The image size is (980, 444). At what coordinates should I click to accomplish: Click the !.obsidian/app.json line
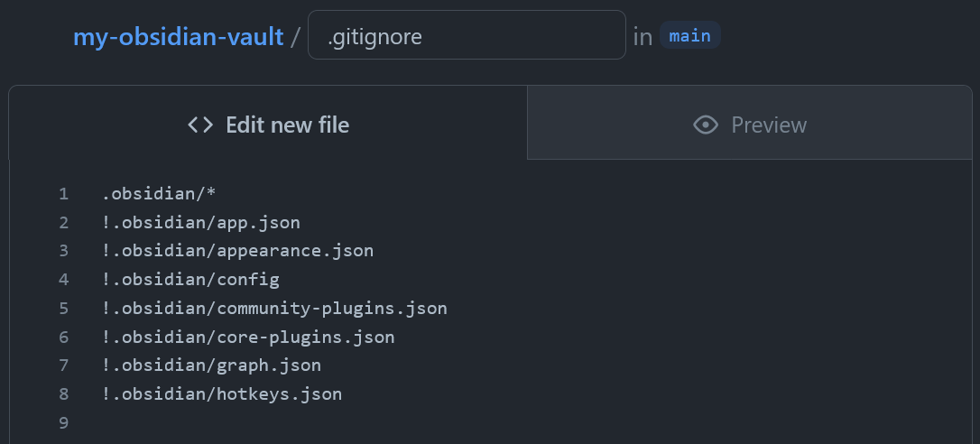click(200, 223)
